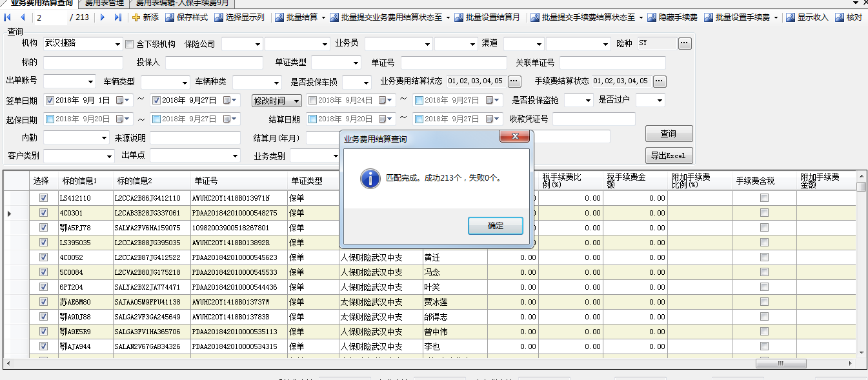The image size is (868, 380).
Task: Go to the next record
Action: pos(103,17)
